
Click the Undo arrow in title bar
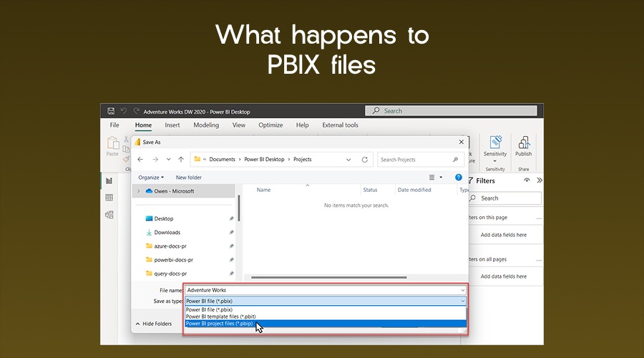[124, 111]
